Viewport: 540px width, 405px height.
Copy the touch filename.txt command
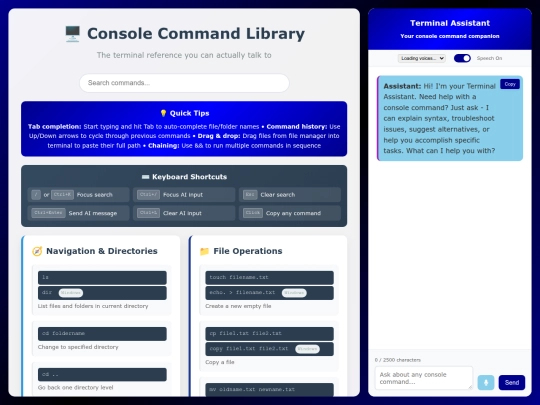(269, 278)
